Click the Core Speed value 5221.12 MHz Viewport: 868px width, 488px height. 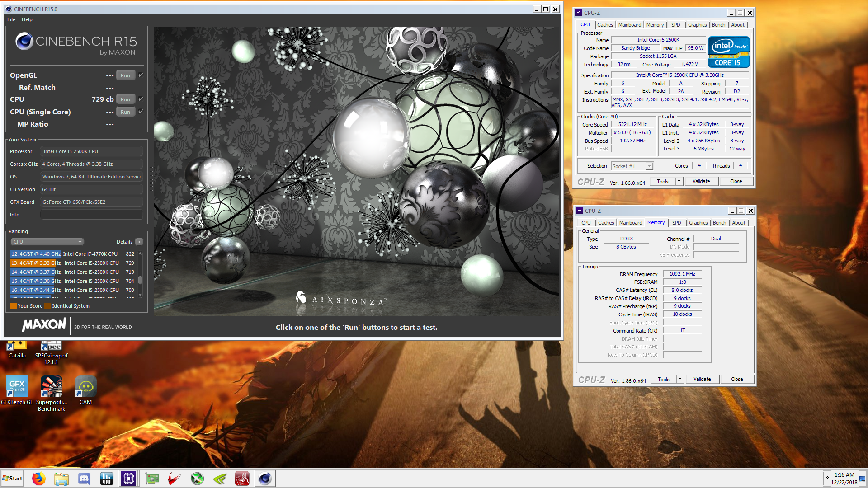(632, 124)
